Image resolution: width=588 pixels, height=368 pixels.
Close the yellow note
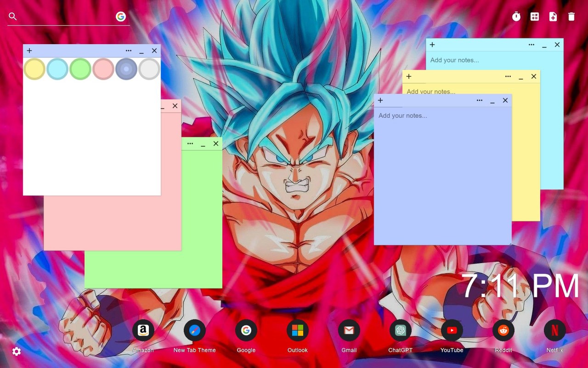534,76
